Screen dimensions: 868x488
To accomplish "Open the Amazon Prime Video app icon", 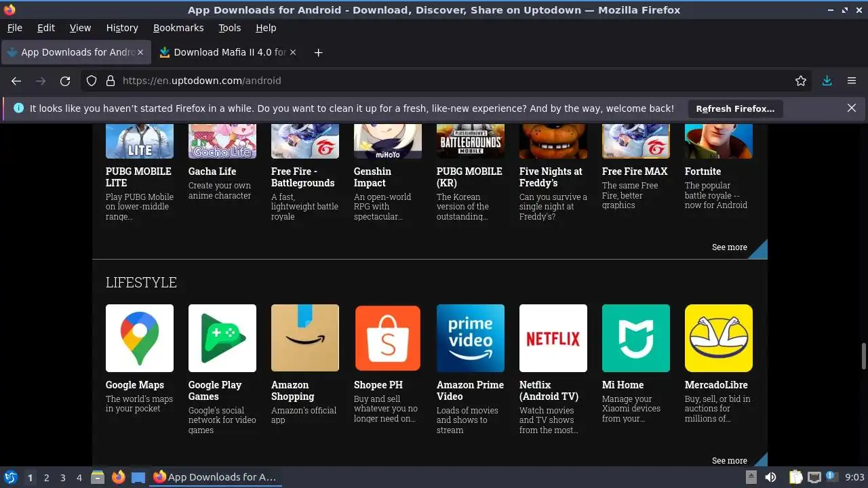I will pyautogui.click(x=471, y=338).
